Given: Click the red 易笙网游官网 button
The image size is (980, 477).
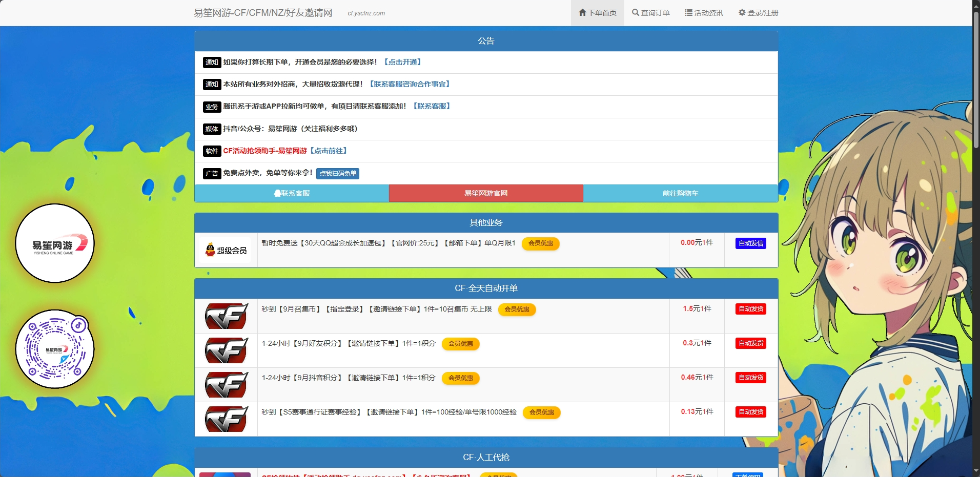Looking at the screenshot, I should 486,193.
